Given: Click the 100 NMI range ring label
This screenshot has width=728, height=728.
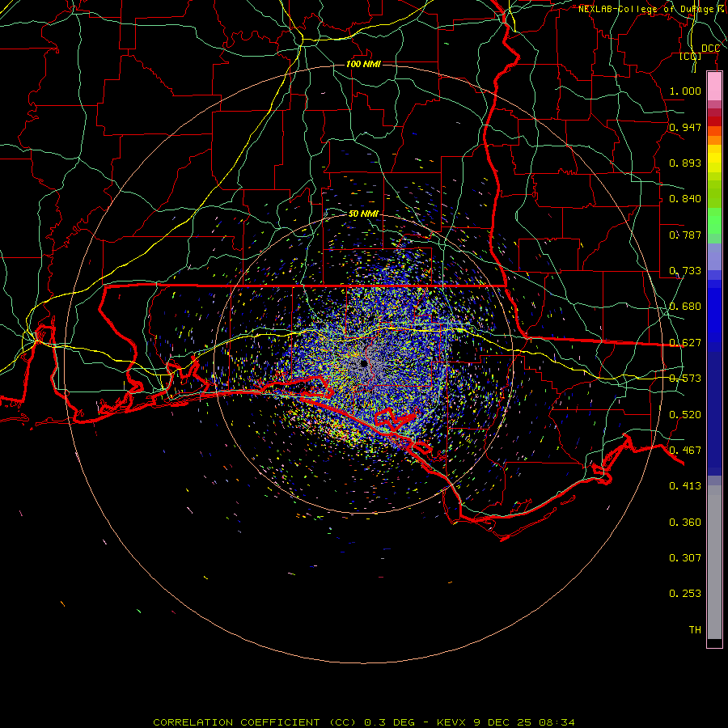Looking at the screenshot, I should click(363, 64).
